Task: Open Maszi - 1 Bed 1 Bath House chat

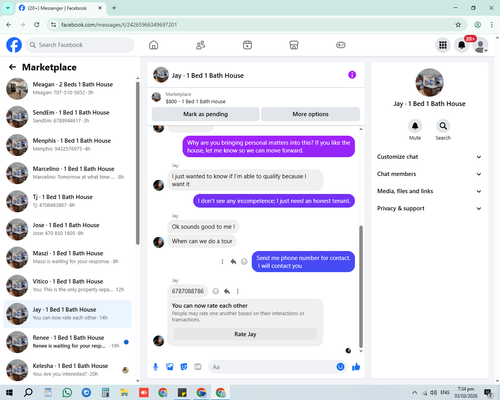Action: point(68,257)
